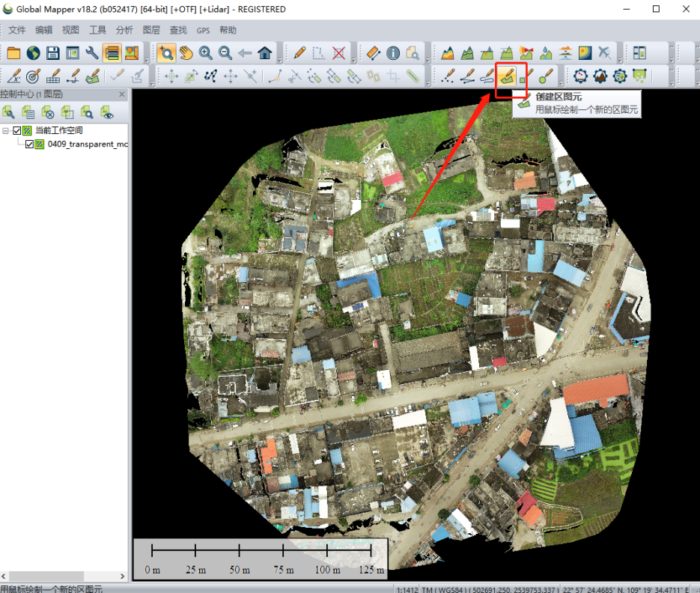Select the Pan hand tool

click(x=186, y=53)
